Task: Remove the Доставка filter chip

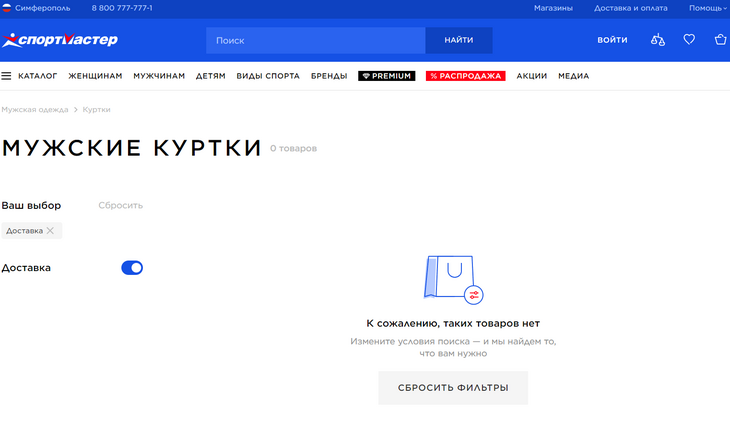Action: 50,231
